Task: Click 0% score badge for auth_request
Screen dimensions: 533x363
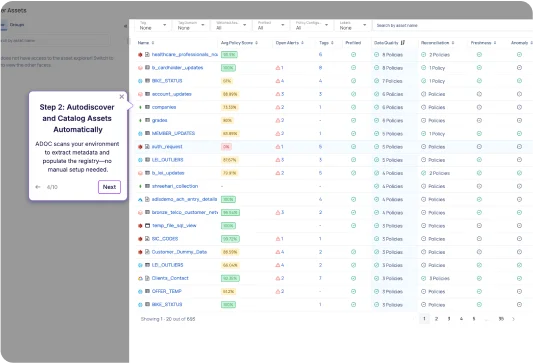Action: (x=226, y=147)
